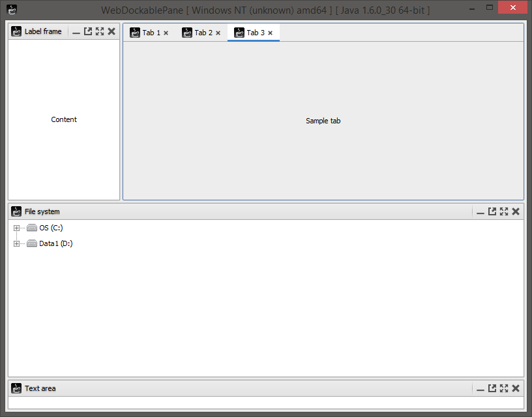The height and width of the screenshot is (417, 532).
Task: Select the OS (C:) tree item
Action: point(51,228)
